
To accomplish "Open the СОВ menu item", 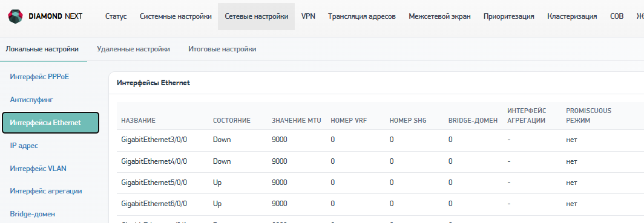I will point(617,16).
